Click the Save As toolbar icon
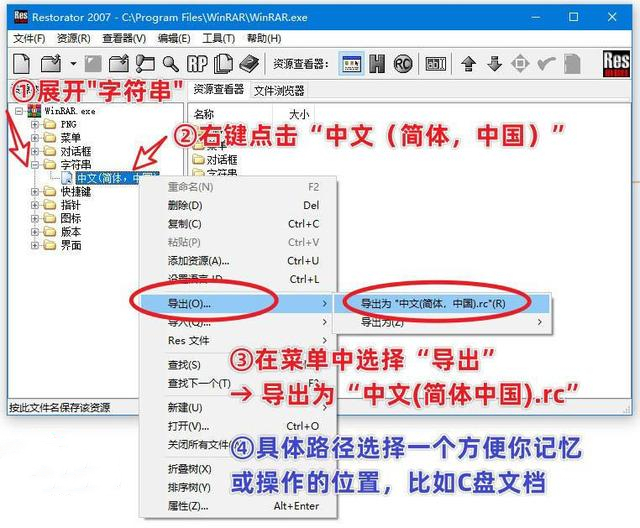The image size is (640, 528). pyautogui.click(x=118, y=64)
